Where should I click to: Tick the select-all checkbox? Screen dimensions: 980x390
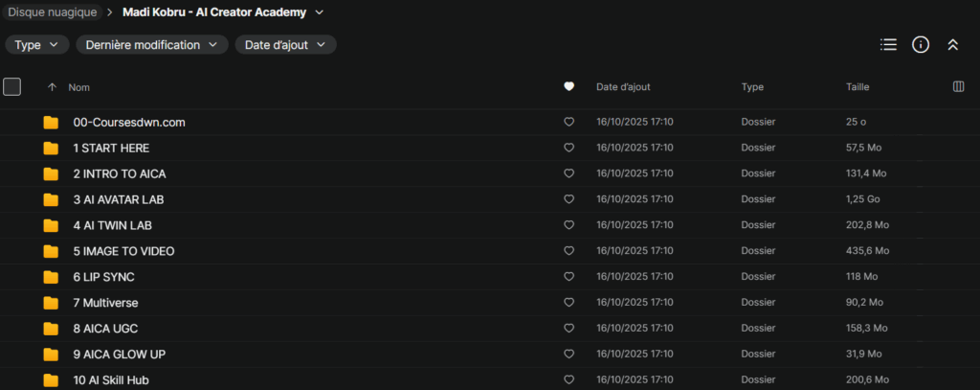pyautogui.click(x=12, y=87)
